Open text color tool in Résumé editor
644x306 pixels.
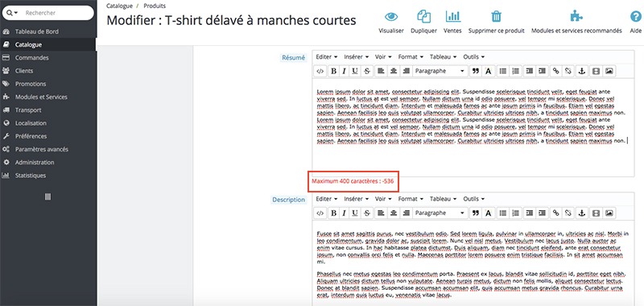click(x=488, y=71)
